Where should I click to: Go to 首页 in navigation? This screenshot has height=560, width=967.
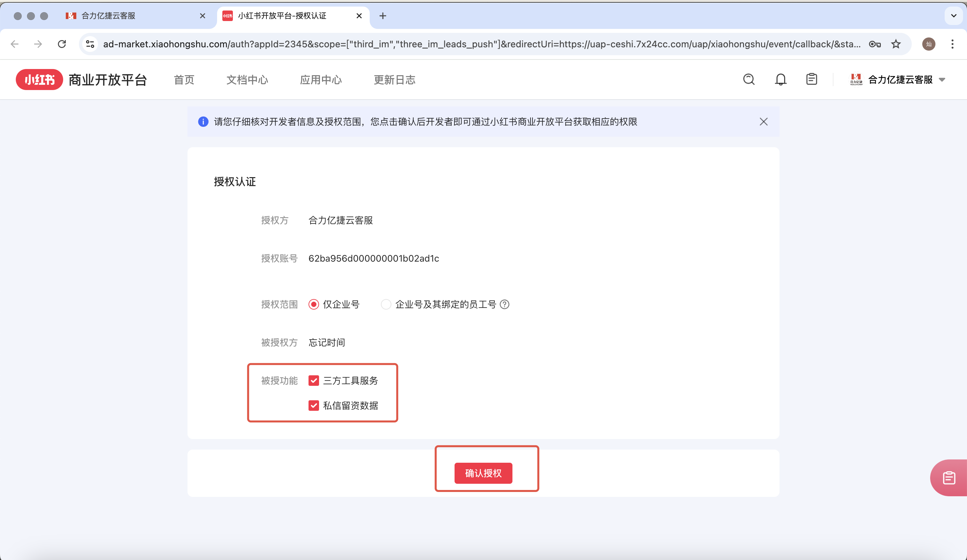coord(184,80)
